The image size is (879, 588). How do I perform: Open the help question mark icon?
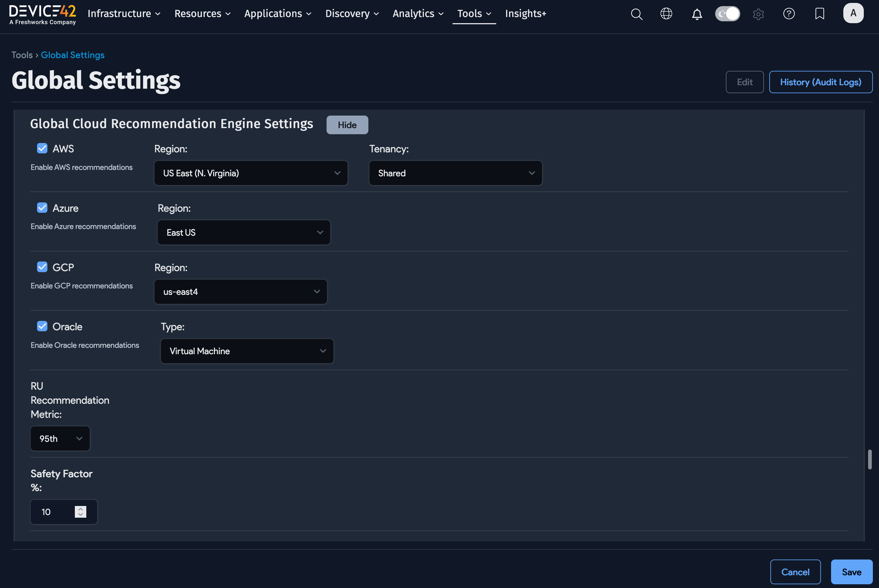[789, 14]
